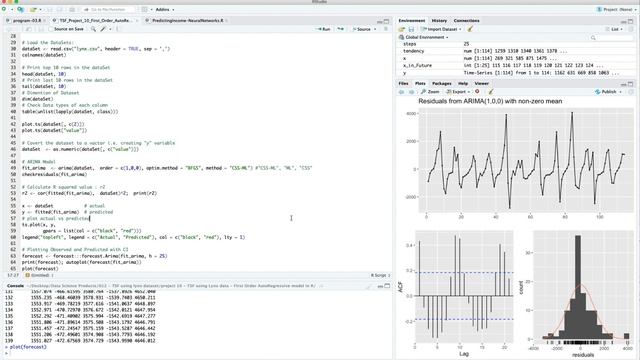Click code line 63 forecast::forecast.Arima
This screenshot has width=640, height=360.
coord(94,256)
